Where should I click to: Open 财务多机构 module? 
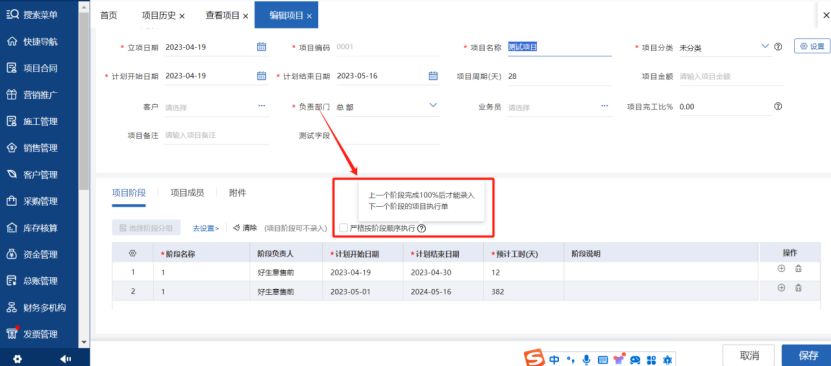[36, 308]
